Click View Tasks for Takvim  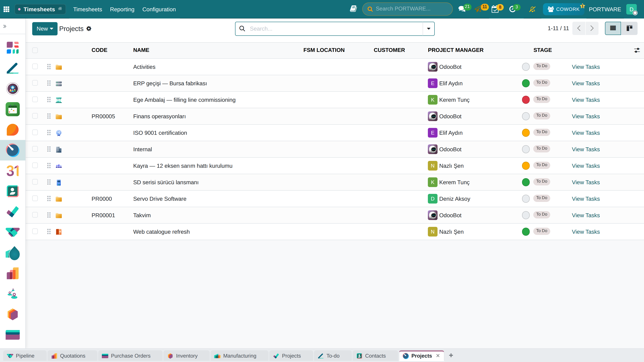point(586,215)
